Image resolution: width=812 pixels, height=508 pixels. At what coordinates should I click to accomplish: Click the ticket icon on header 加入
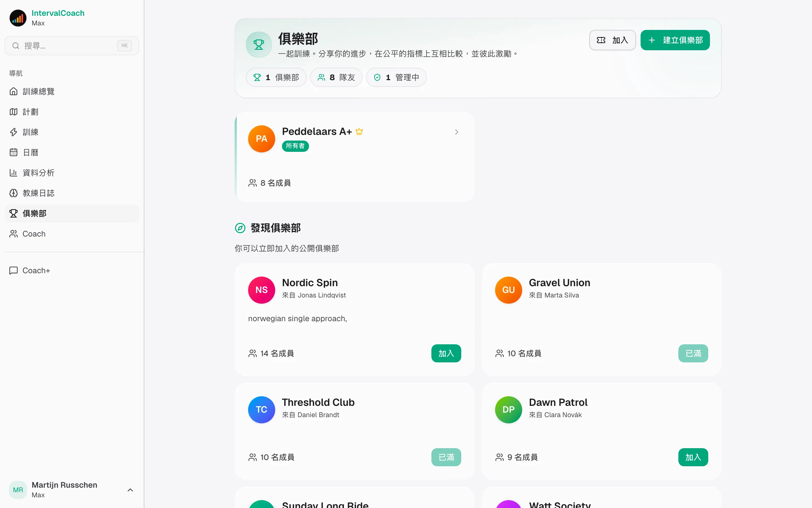601,40
